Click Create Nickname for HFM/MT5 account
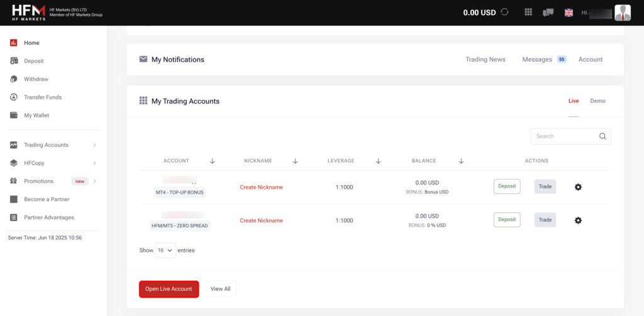 pos(261,221)
